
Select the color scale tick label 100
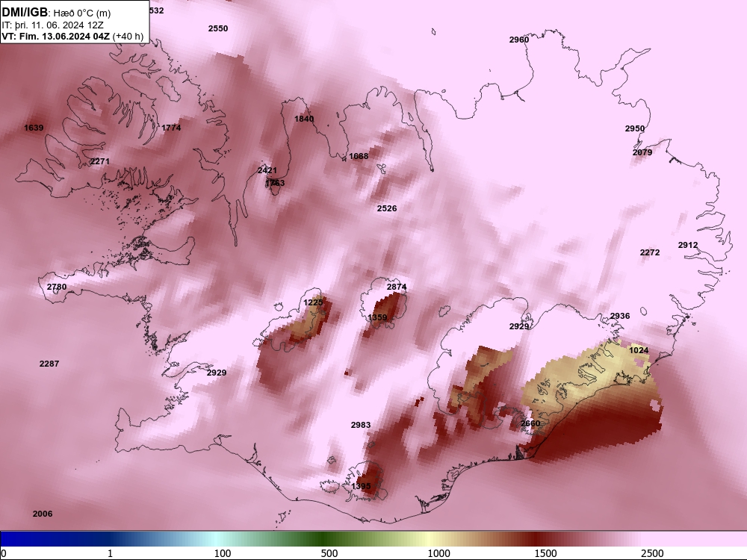click(x=223, y=553)
